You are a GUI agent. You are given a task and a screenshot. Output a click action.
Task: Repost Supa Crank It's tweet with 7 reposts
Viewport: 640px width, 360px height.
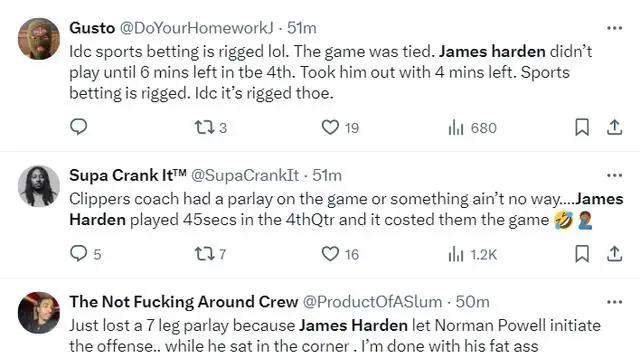pos(210,254)
